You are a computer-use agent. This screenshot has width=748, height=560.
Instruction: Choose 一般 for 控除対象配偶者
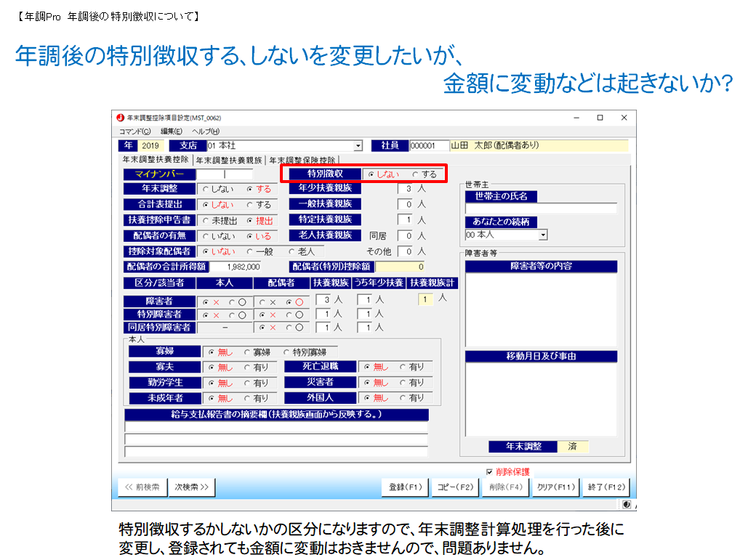249,251
